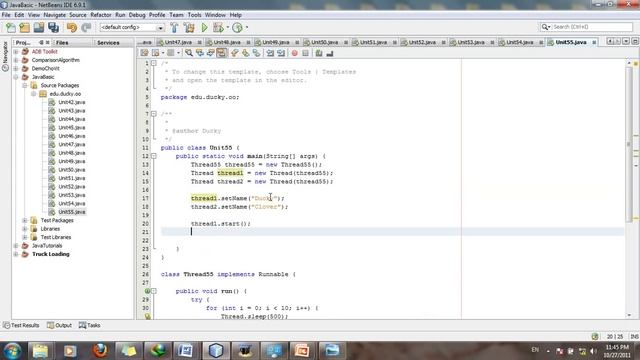
Task: Open Windows Explorer folder from taskbar
Action: point(40,351)
